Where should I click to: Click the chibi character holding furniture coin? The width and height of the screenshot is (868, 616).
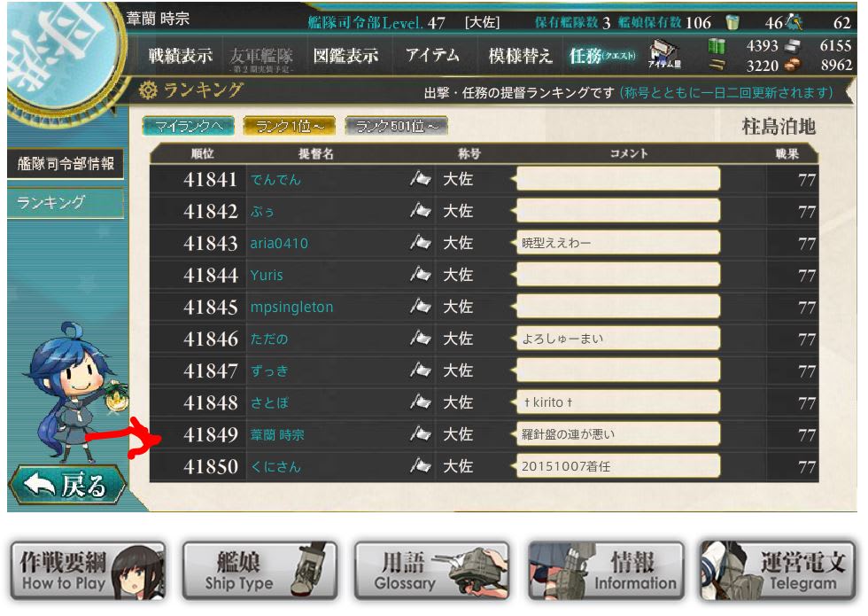pyautogui.click(x=76, y=391)
